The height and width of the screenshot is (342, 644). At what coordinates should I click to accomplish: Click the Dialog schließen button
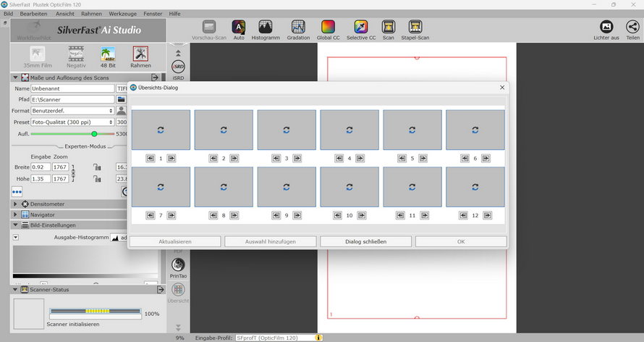[365, 241]
